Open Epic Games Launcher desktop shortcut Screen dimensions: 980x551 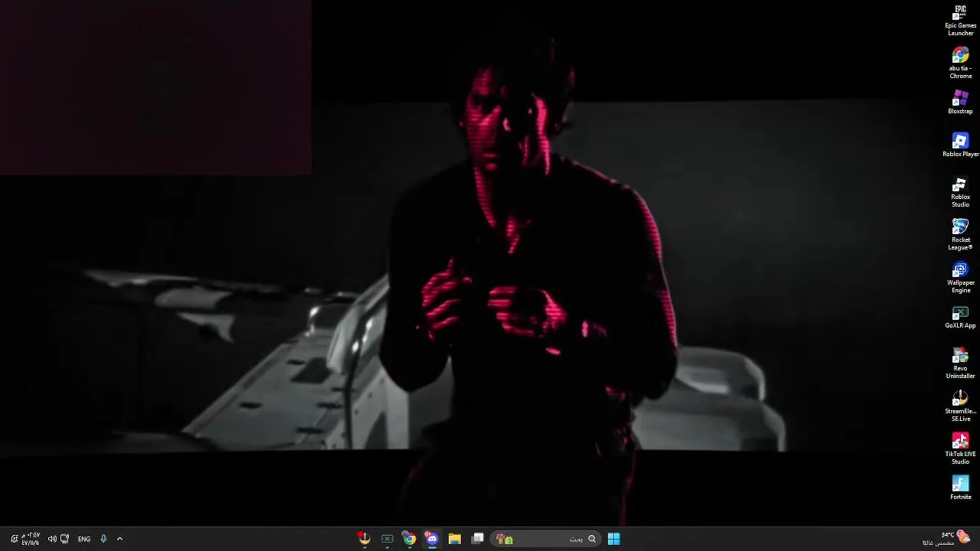click(x=960, y=21)
